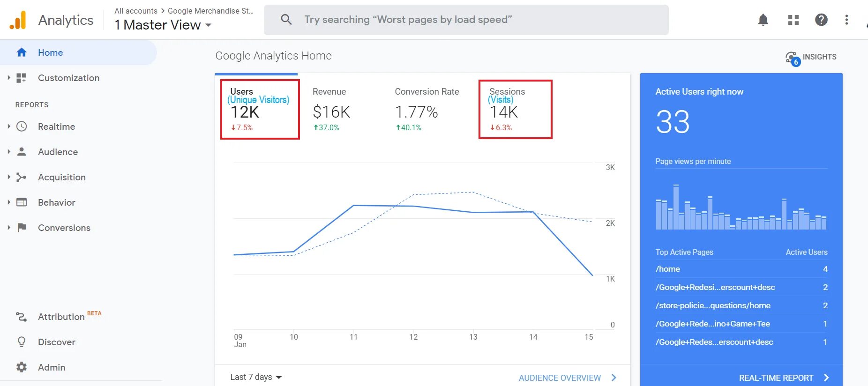Expand the Acquisition reports arrow
The width and height of the screenshot is (868, 386).
(x=8, y=177)
